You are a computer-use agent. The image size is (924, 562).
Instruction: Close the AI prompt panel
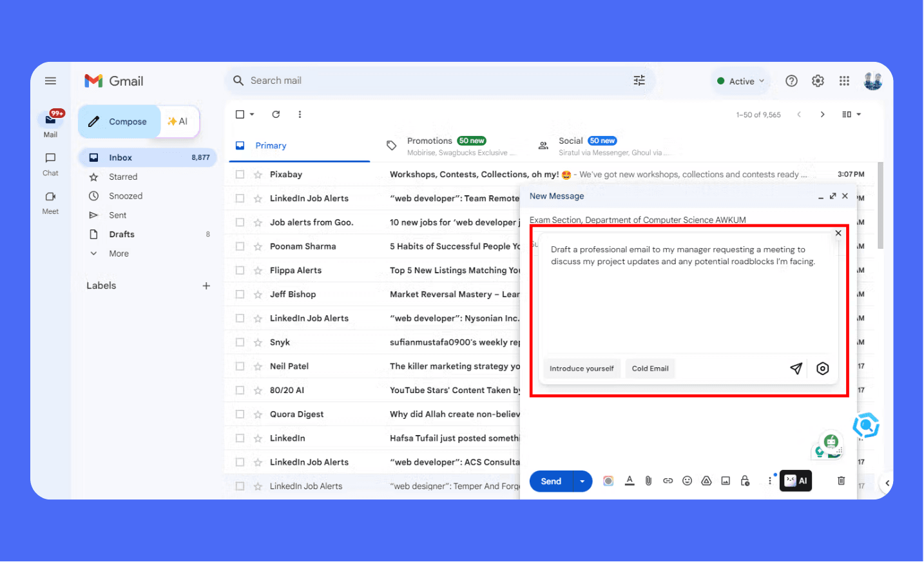coord(838,233)
